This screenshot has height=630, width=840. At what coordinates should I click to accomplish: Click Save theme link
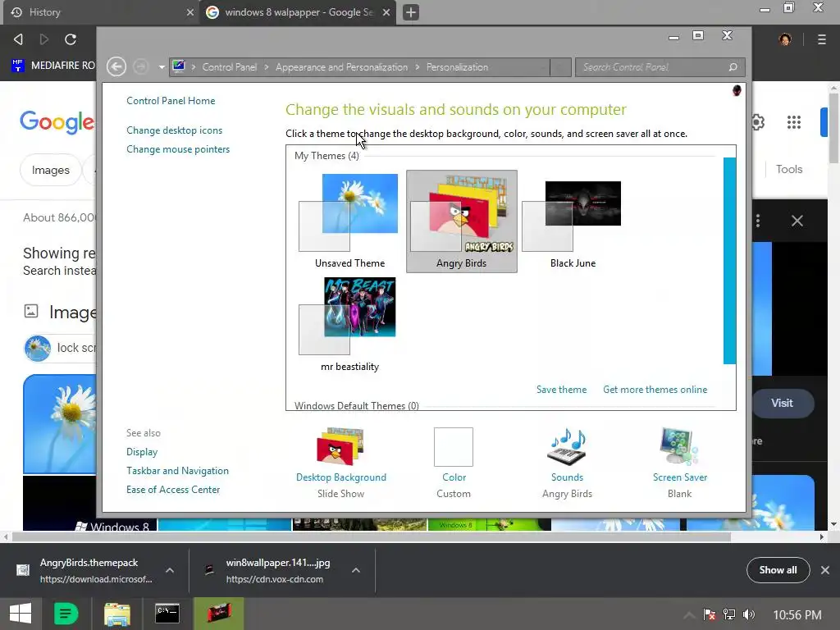pyautogui.click(x=561, y=390)
